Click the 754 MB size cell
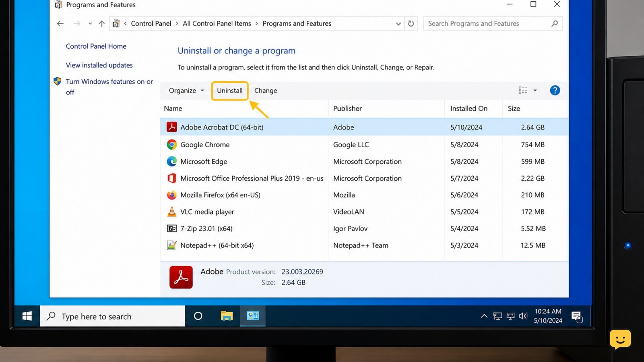This screenshot has width=644, height=362. 533,144
